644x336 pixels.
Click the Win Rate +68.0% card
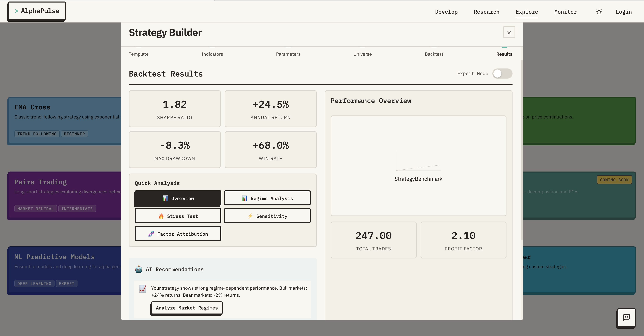point(271,150)
